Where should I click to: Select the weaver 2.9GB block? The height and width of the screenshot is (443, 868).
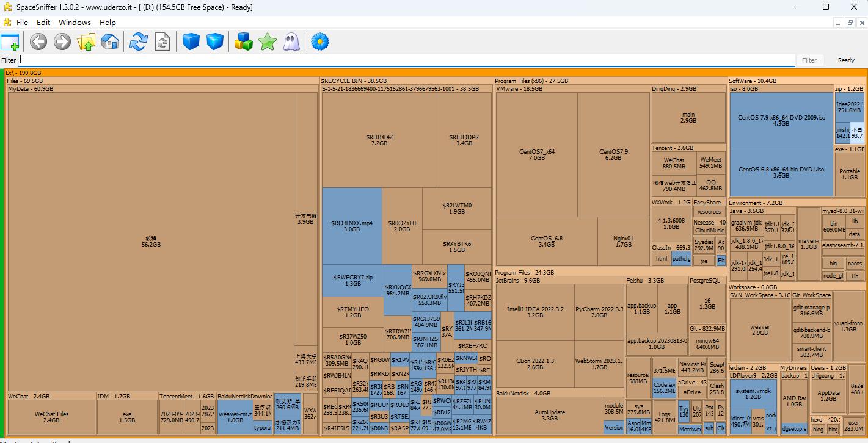coord(760,330)
